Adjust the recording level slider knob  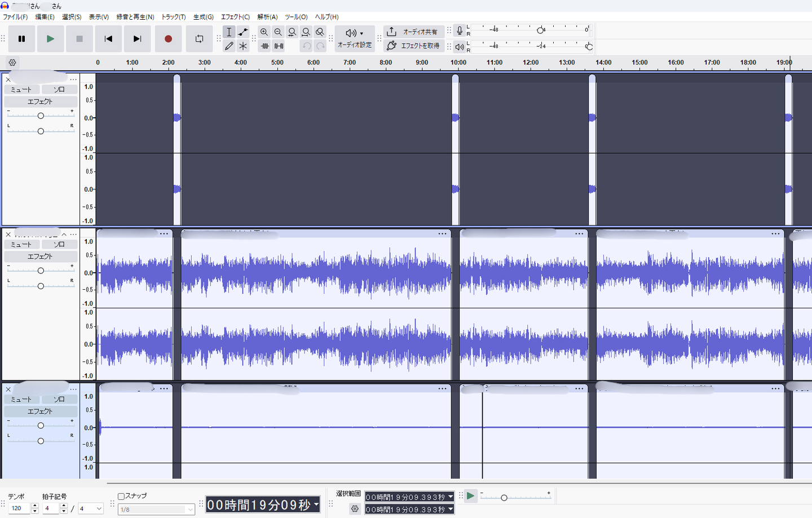pyautogui.click(x=541, y=30)
